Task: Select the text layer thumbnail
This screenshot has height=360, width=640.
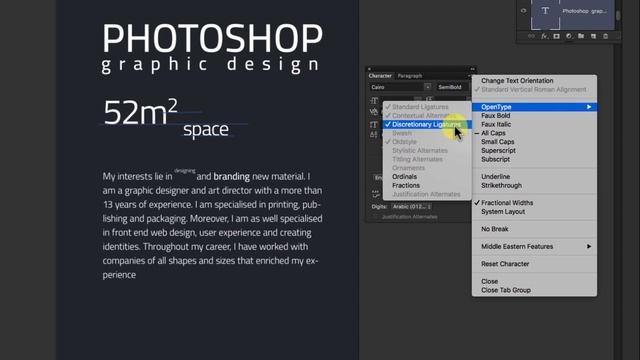Action: pyautogui.click(x=545, y=14)
